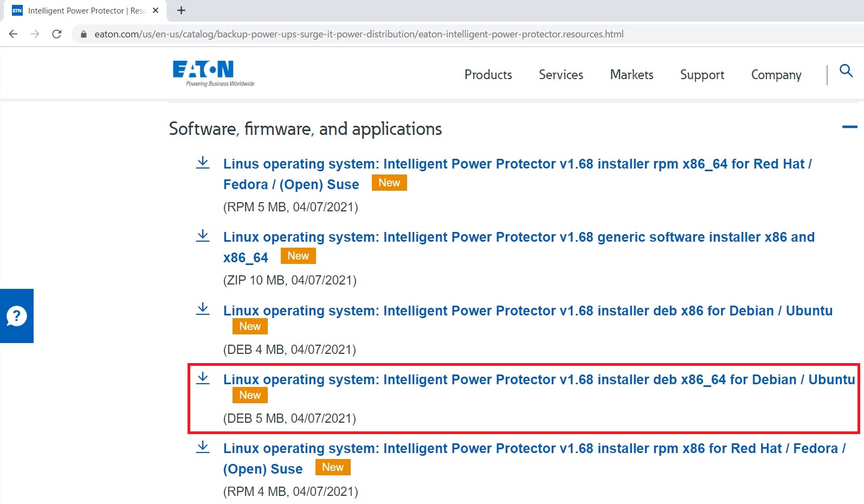The height and width of the screenshot is (504, 864).
Task: Click the browser forward arrow
Action: click(35, 34)
